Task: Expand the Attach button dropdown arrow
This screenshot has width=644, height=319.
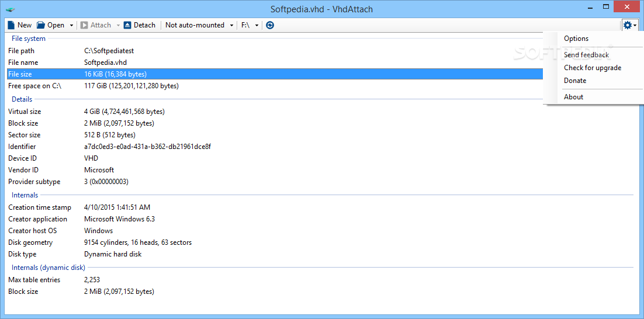Action: (118, 25)
